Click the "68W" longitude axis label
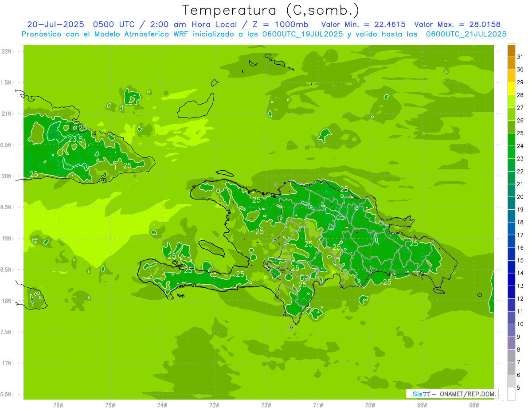The height and width of the screenshot is (411, 532). 474,405
